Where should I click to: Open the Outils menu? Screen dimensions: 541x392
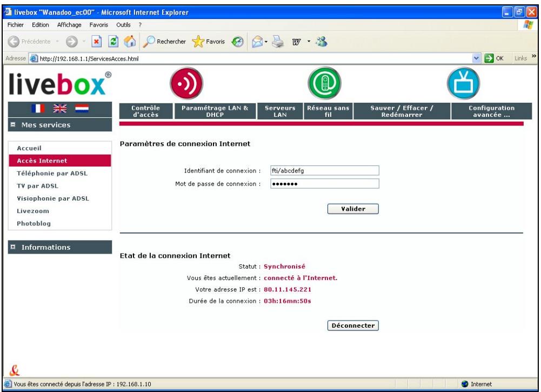click(123, 25)
